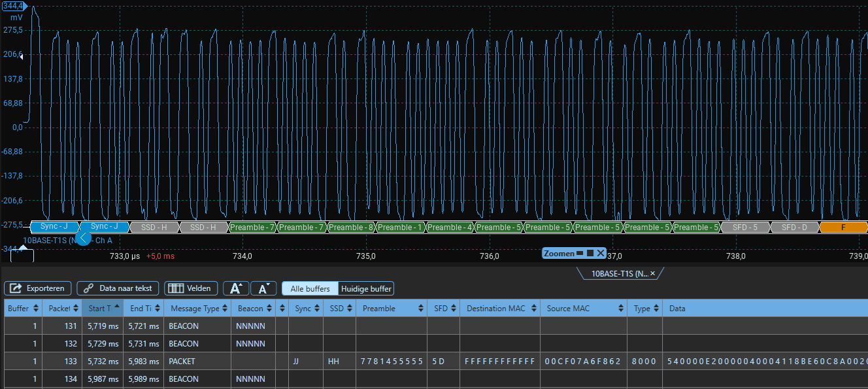
Task: Click the orange F decode segment
Action: tap(843, 228)
